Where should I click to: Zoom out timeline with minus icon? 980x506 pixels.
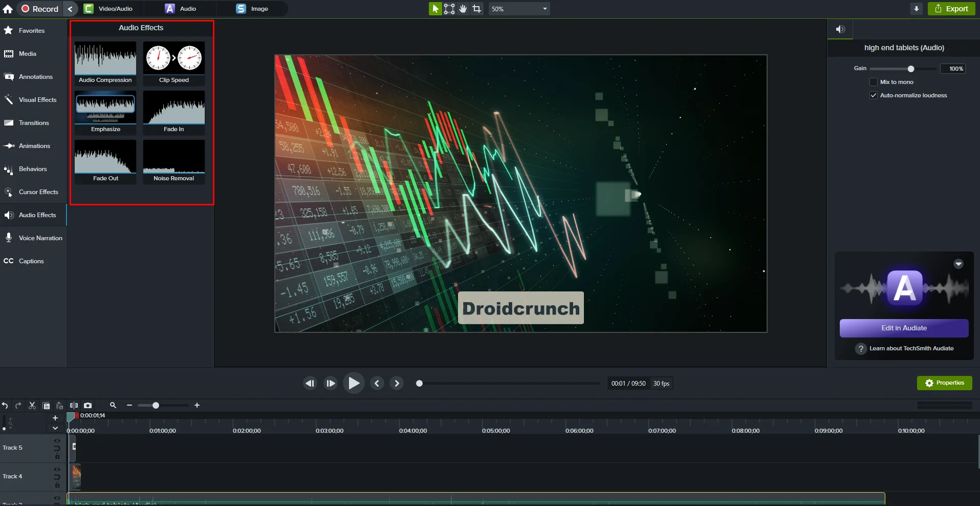[x=129, y=406]
